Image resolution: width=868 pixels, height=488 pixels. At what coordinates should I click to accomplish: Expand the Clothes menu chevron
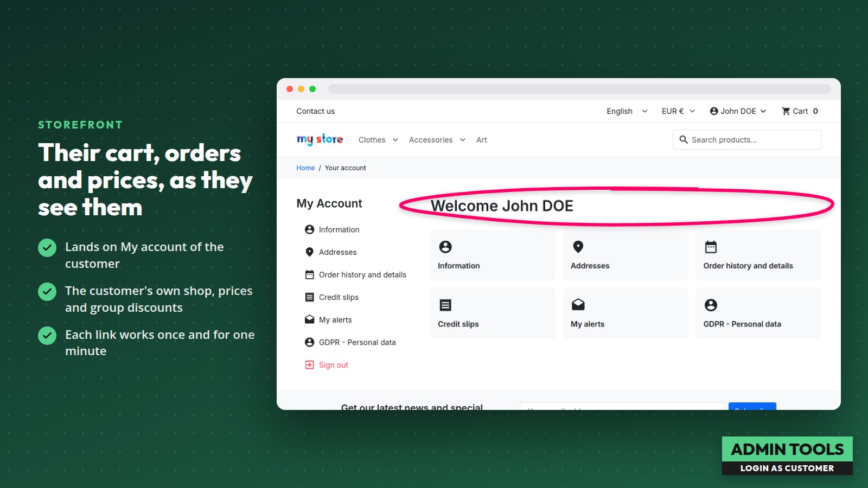[395, 140]
